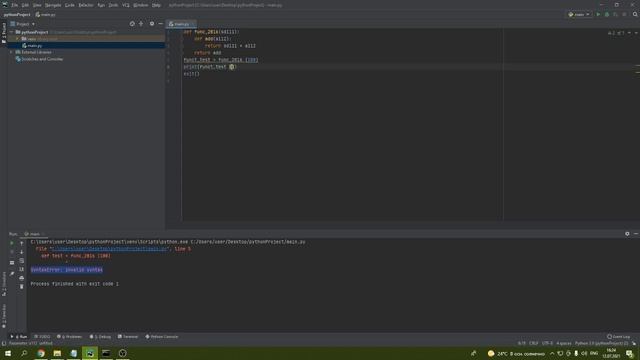Click main.py in the navigation breadcrumb
This screenshot has width=640, height=360.
click(x=45, y=14)
